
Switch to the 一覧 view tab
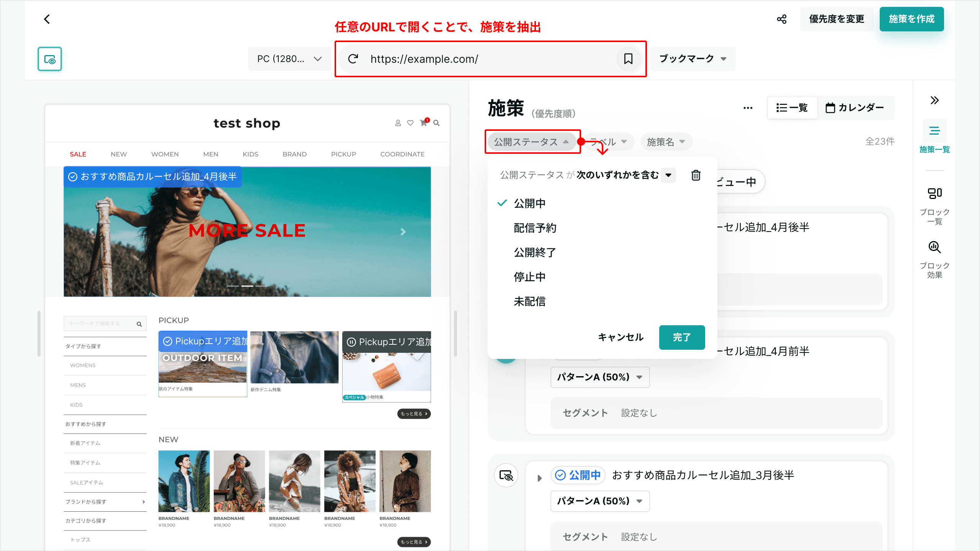point(792,108)
